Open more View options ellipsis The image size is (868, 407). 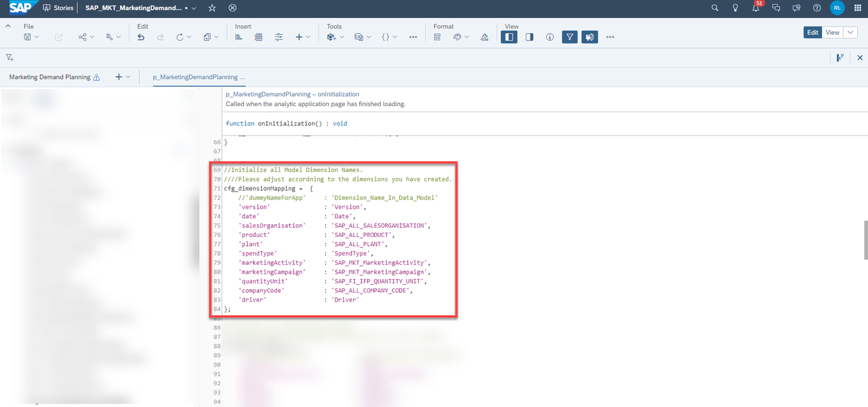point(610,37)
